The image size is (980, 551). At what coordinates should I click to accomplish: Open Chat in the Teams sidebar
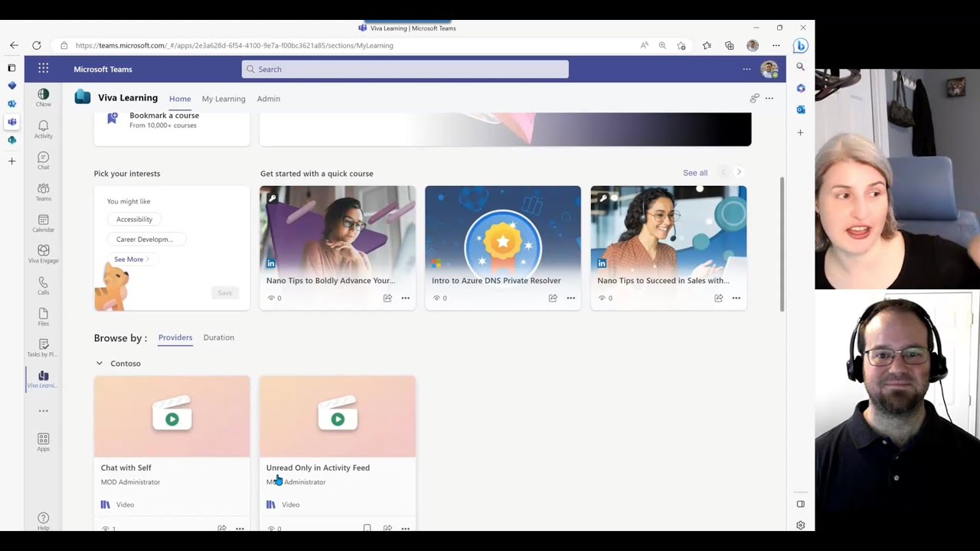click(43, 160)
